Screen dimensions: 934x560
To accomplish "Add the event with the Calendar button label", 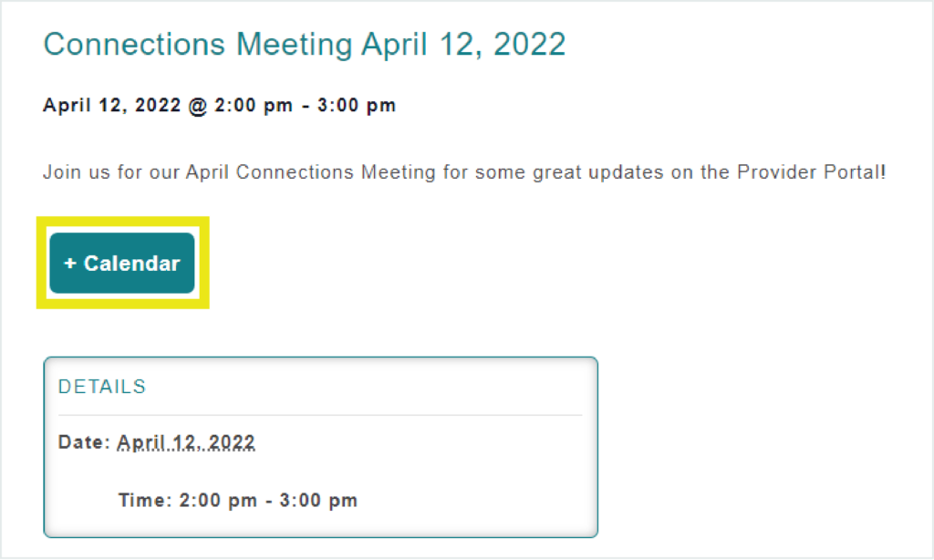I will click(x=132, y=264).
